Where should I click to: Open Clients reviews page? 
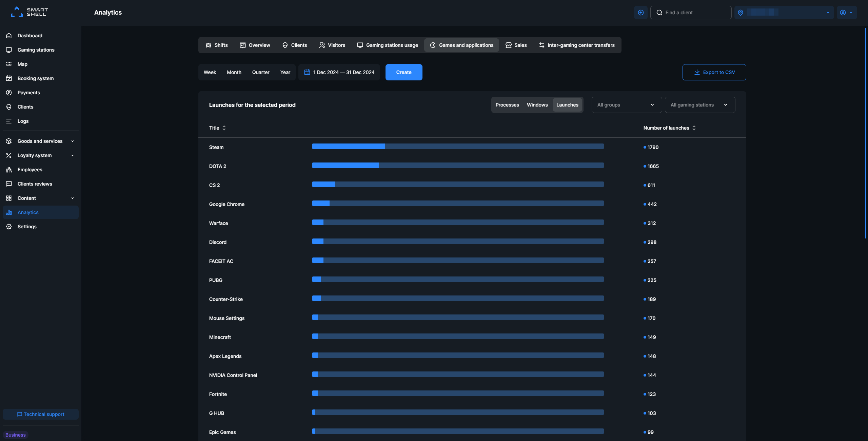[41, 184]
